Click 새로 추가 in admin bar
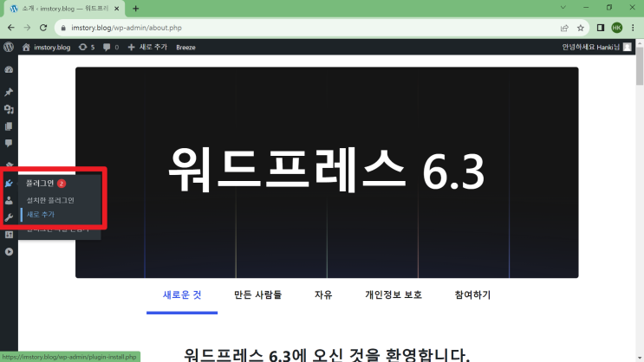Image resolution: width=644 pixels, height=362 pixels. (153, 48)
